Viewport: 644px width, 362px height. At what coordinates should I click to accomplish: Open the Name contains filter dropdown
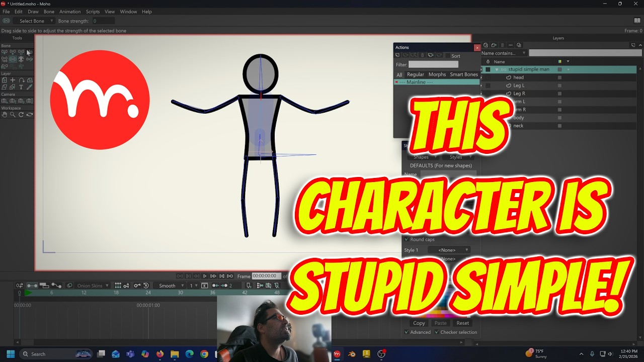[x=504, y=53]
